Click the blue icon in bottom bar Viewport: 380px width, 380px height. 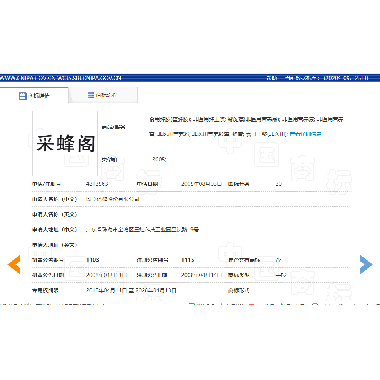click(x=282, y=304)
